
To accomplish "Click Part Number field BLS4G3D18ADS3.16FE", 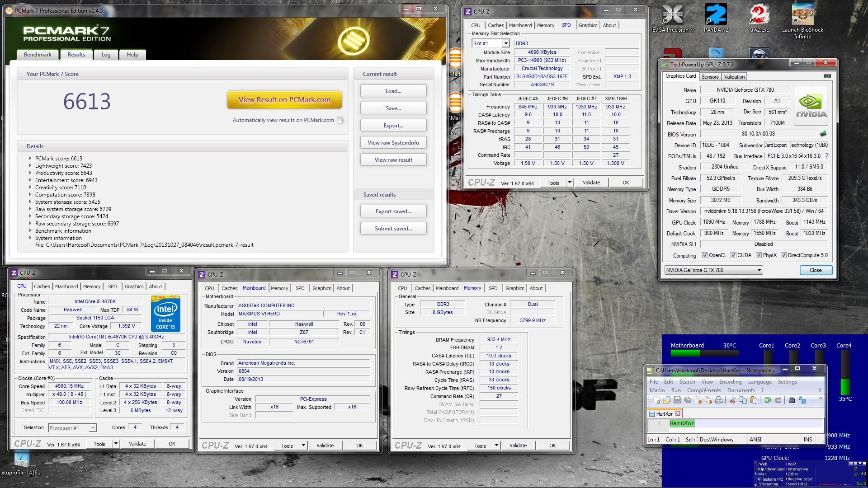I will click(542, 77).
